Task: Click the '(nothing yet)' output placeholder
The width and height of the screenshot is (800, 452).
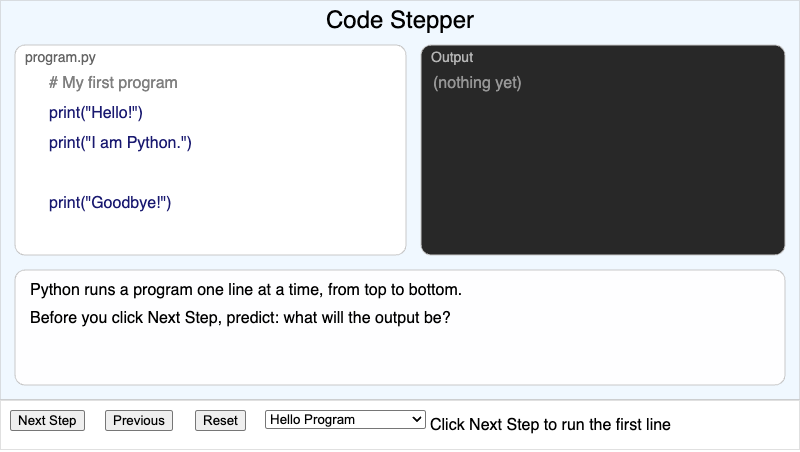Action: 477,83
